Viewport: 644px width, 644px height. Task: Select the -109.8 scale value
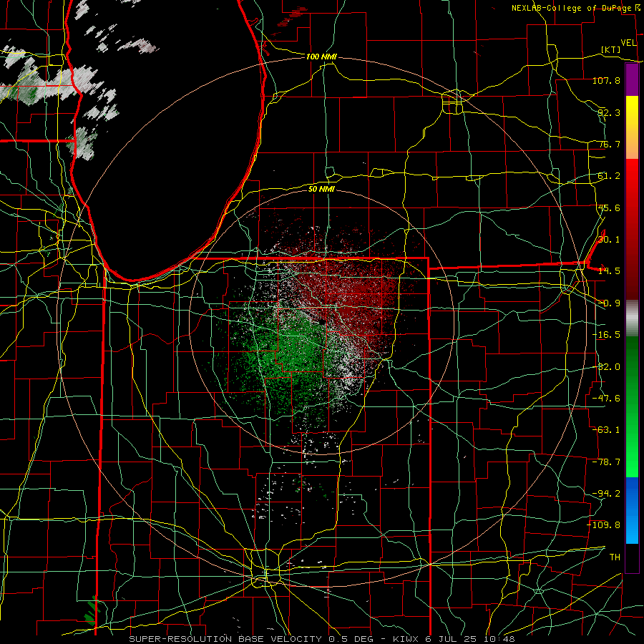(604, 525)
